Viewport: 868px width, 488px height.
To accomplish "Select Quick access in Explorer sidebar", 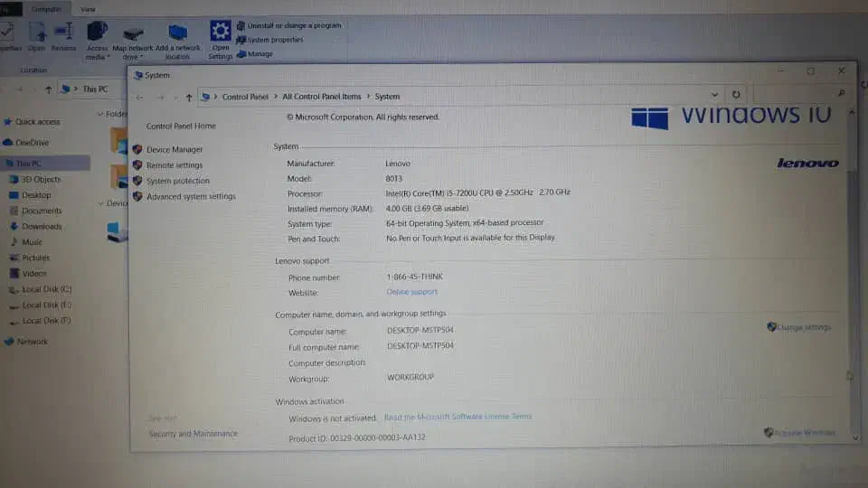I will [37, 122].
